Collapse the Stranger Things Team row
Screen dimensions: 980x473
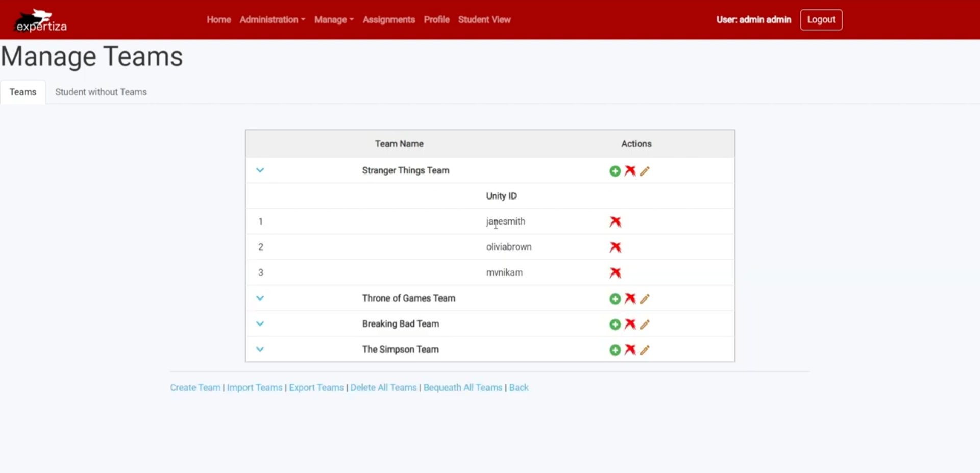(x=260, y=170)
